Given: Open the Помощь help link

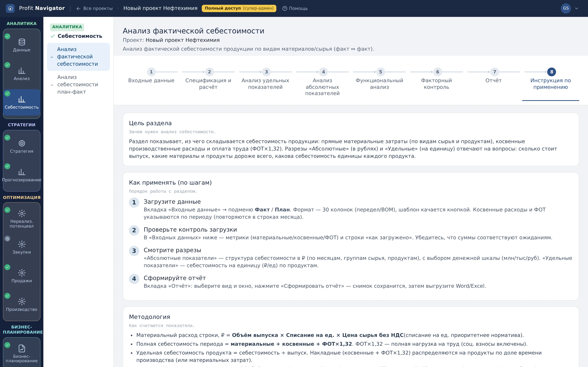Looking at the screenshot, I should click(x=295, y=8).
